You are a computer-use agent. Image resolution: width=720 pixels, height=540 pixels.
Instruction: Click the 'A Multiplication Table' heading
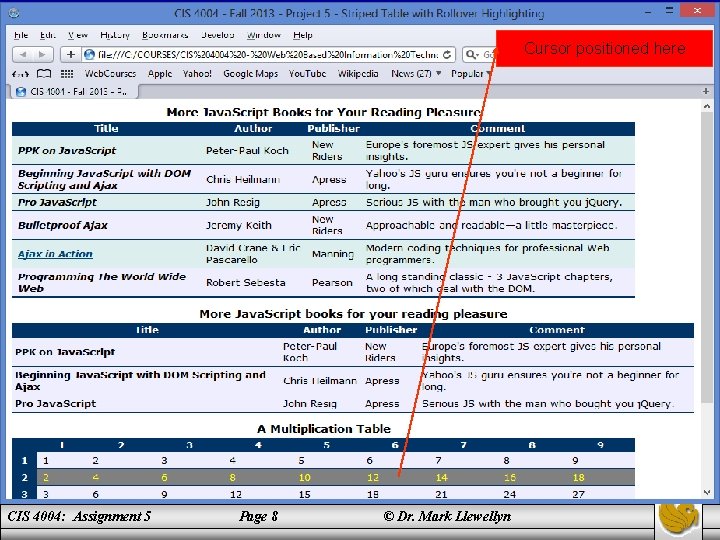click(x=324, y=429)
